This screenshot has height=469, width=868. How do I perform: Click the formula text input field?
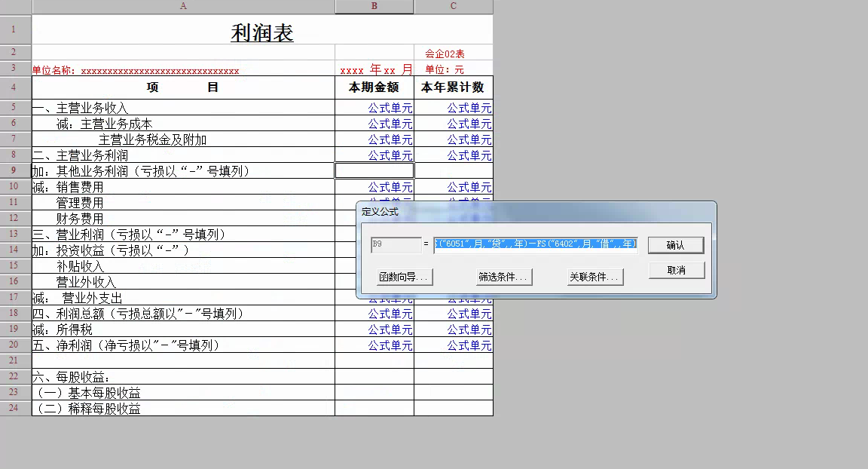pos(535,244)
